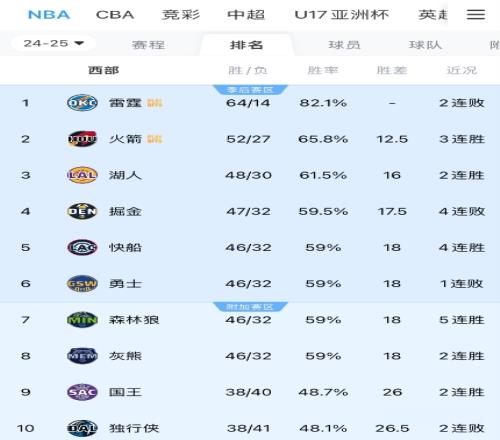Image resolution: width=500 pixels, height=440 pixels.
Task: Tap the OKC Thunder team logo
Action: [x=82, y=103]
